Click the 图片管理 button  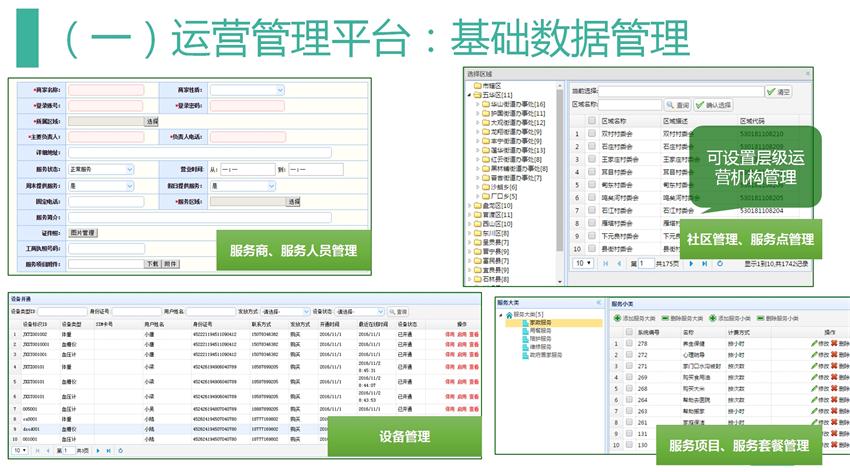pyautogui.click(x=82, y=232)
